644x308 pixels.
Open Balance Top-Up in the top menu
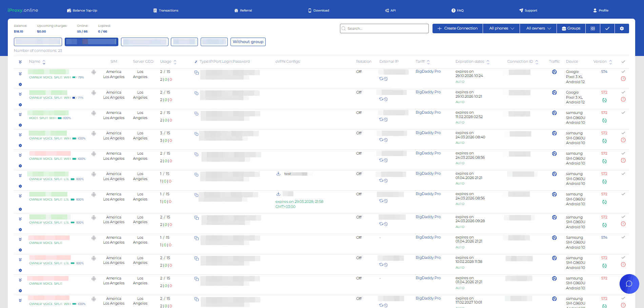pos(82,11)
